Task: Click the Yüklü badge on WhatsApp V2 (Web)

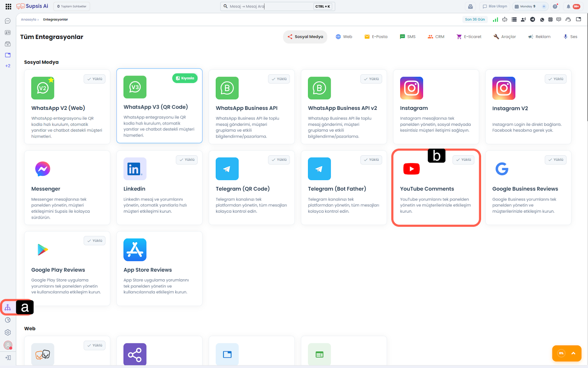Action: [94, 79]
